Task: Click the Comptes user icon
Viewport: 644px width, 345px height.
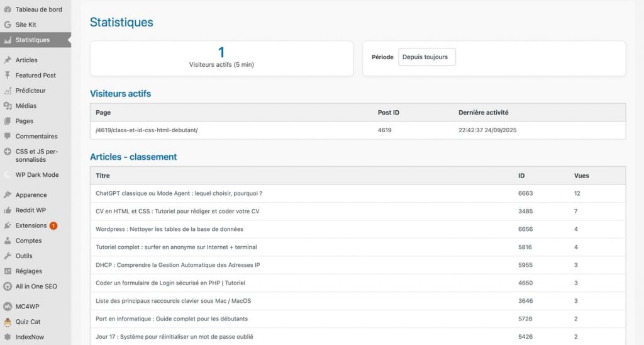Action: (8, 240)
